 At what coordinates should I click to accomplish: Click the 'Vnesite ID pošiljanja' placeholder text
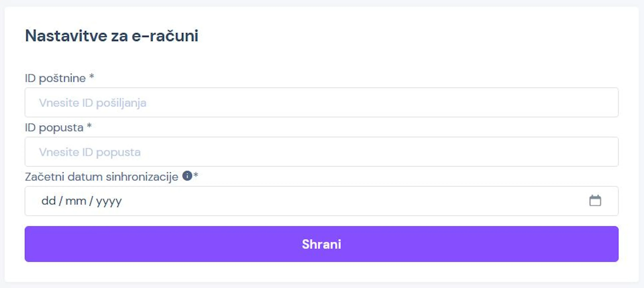(93, 103)
